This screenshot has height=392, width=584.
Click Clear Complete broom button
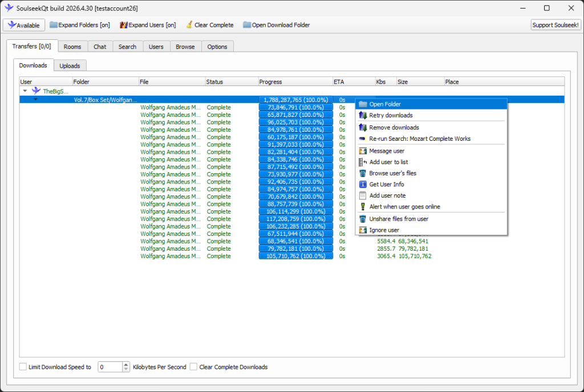[210, 25]
